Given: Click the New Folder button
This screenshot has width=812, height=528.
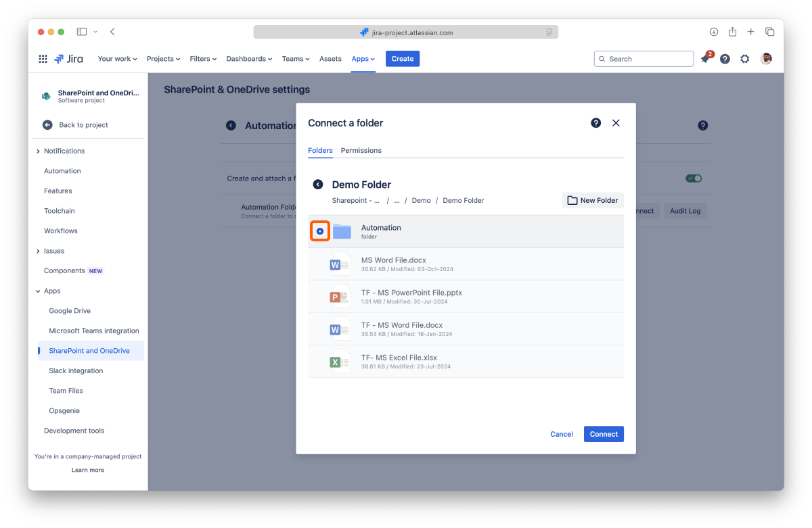Looking at the screenshot, I should coord(593,200).
